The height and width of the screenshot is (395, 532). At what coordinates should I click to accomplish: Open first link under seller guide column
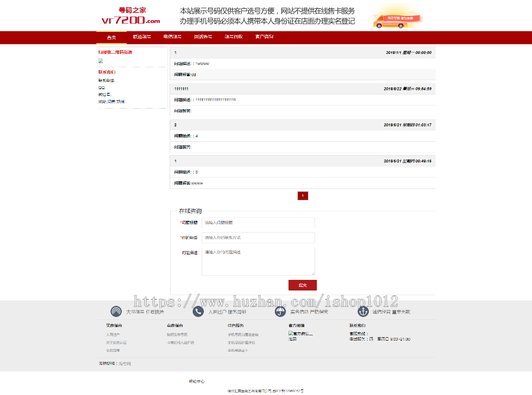tap(177, 335)
